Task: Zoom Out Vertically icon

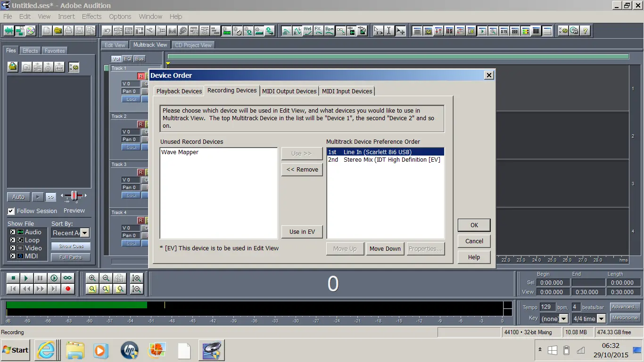Action: pyautogui.click(x=137, y=289)
